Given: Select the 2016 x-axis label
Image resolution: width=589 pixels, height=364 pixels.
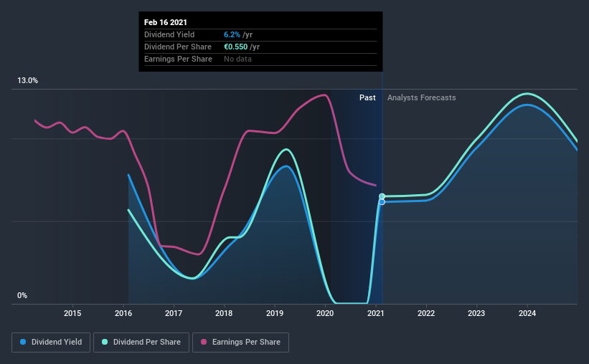Looking at the screenshot, I should click(123, 313).
